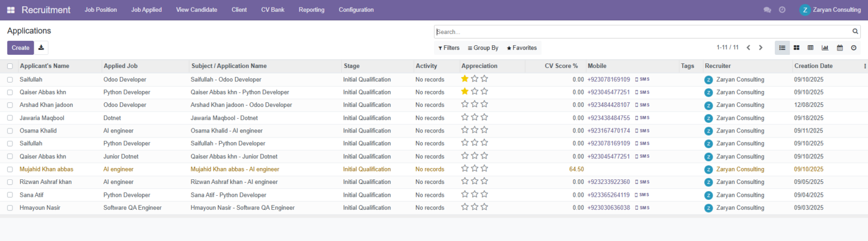
Task: Click the Create button
Action: point(20,48)
